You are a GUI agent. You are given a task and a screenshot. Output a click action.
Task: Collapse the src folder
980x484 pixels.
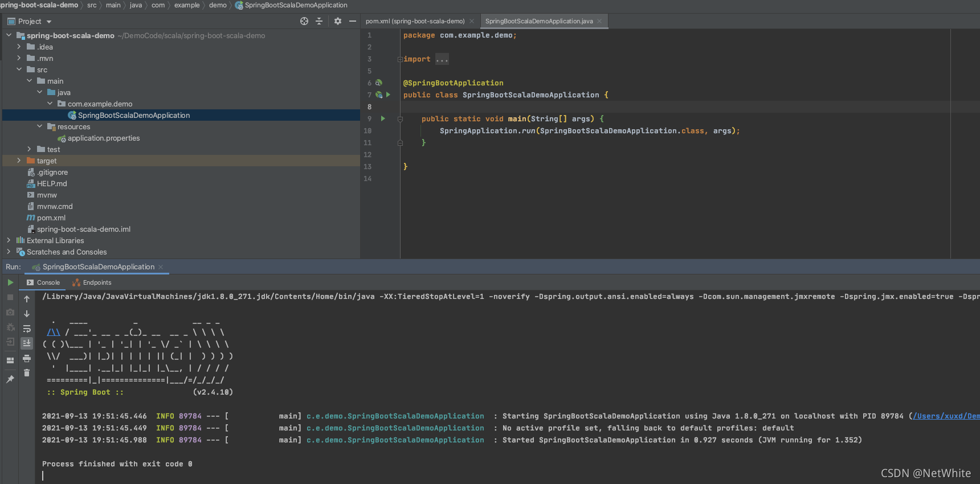pos(19,69)
